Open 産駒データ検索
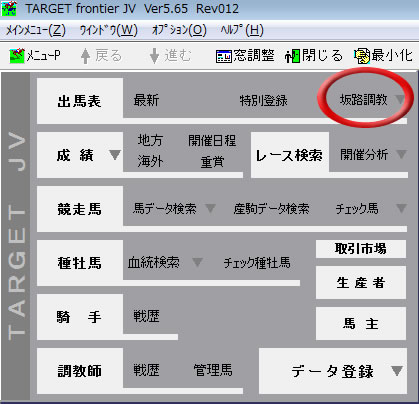Image resolution: width=419 pixels, height=404 pixels. (x=271, y=209)
